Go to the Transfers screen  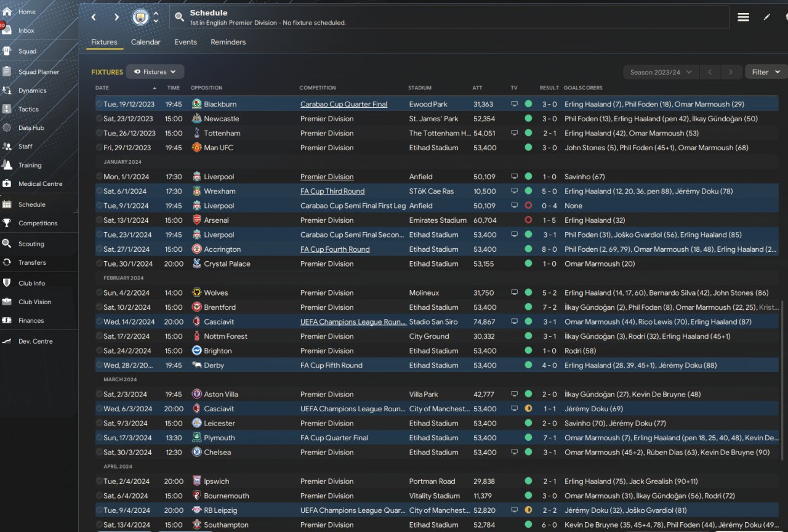click(32, 262)
